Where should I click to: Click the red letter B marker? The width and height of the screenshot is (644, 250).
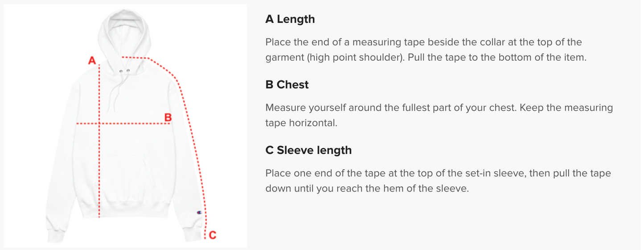[168, 117]
